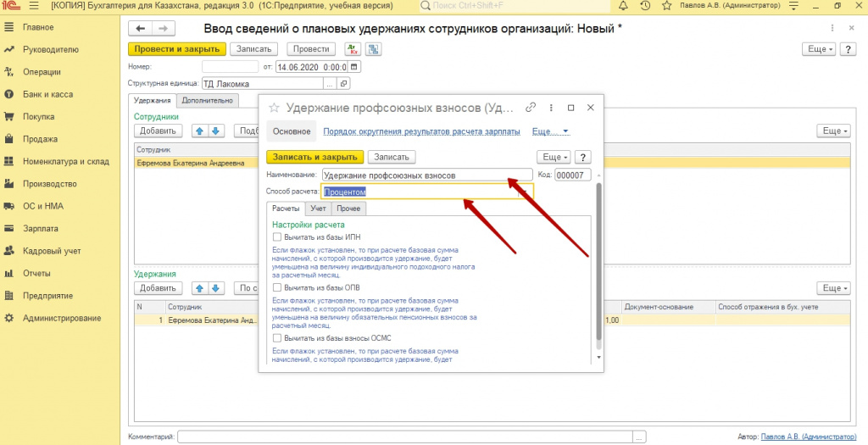The height and width of the screenshot is (445, 868).
Task: Click Записать button in the dialog
Action: [x=392, y=157]
